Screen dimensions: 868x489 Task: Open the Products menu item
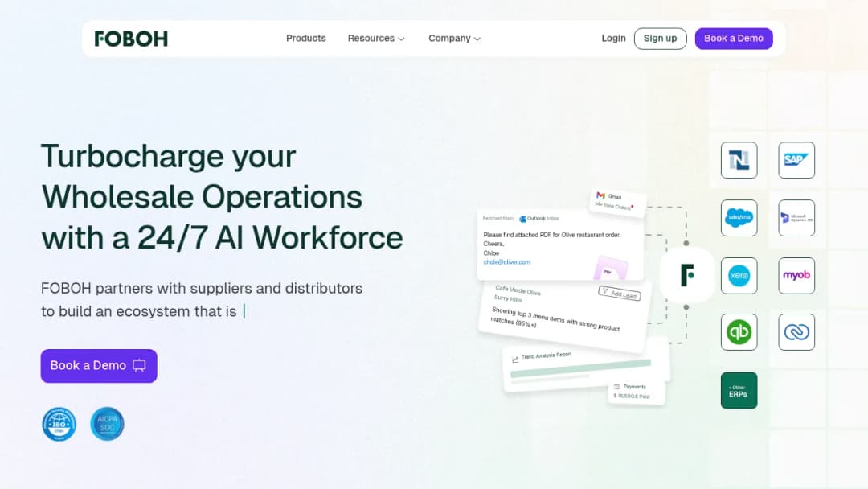tap(306, 39)
